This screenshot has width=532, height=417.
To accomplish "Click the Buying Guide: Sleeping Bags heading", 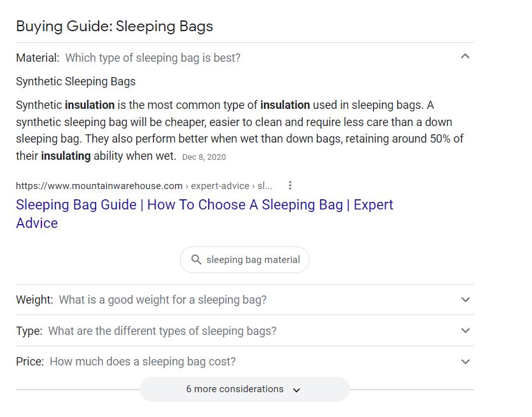I will 115,27.
